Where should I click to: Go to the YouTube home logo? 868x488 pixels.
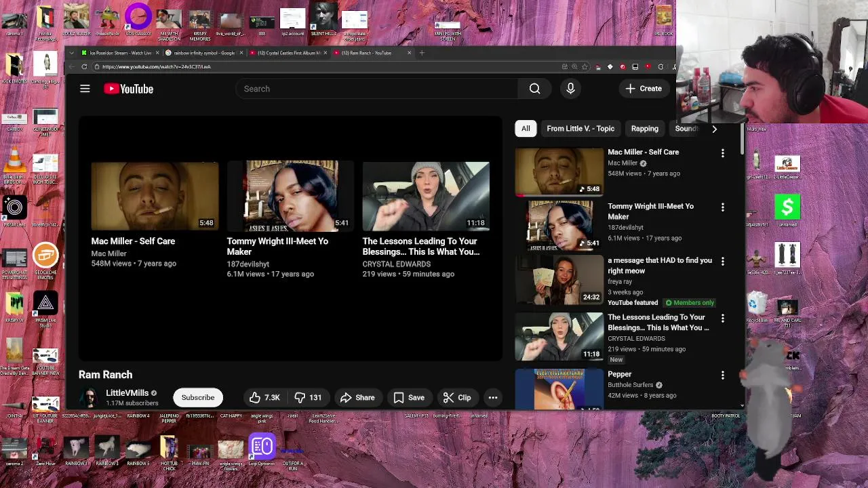[128, 89]
